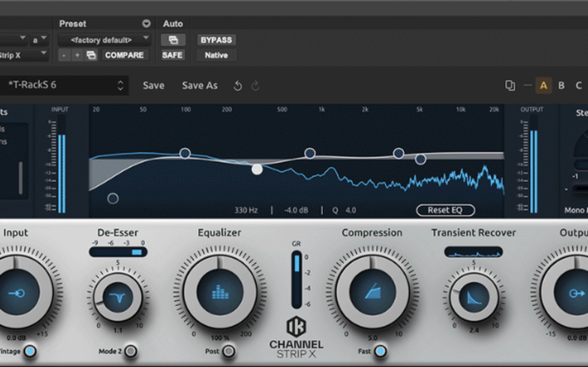Click the Reset EQ button
588x367 pixels.
(445, 210)
